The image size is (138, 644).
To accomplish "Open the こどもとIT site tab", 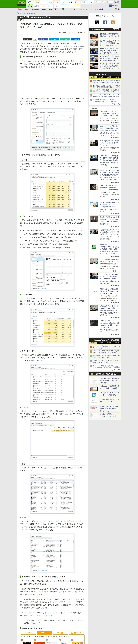I will [x=37, y=6].
